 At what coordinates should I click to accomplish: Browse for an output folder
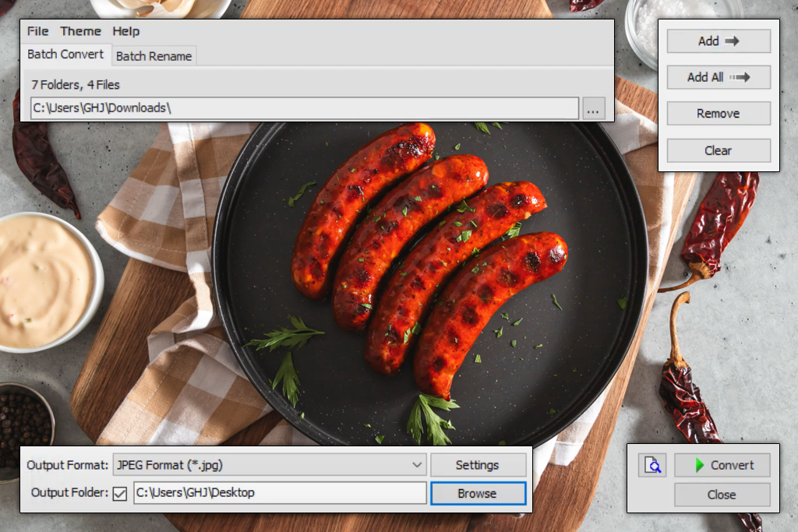coord(478,493)
